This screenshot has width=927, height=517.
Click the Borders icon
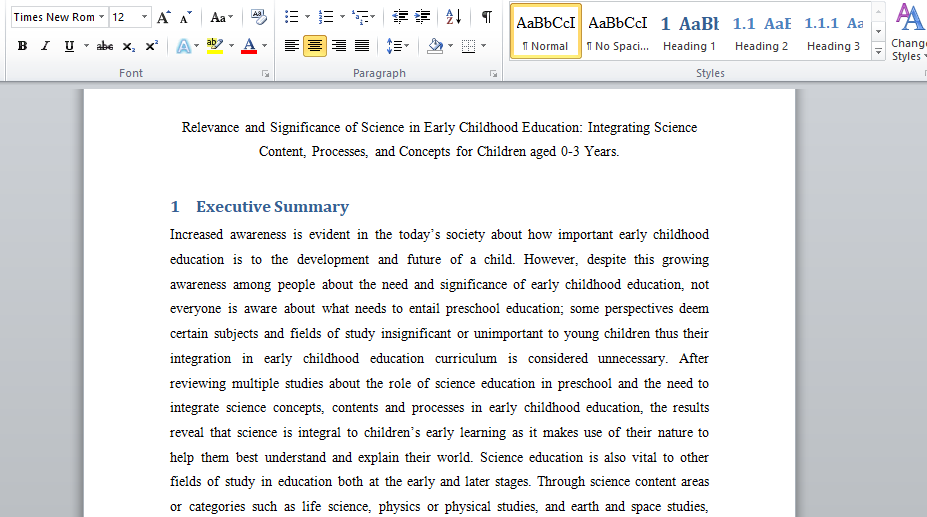468,46
